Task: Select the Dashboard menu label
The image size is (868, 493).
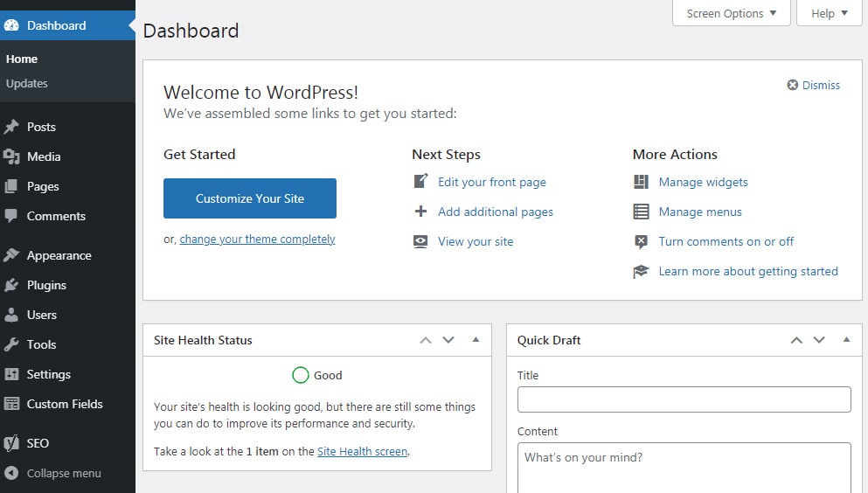Action: [x=57, y=25]
